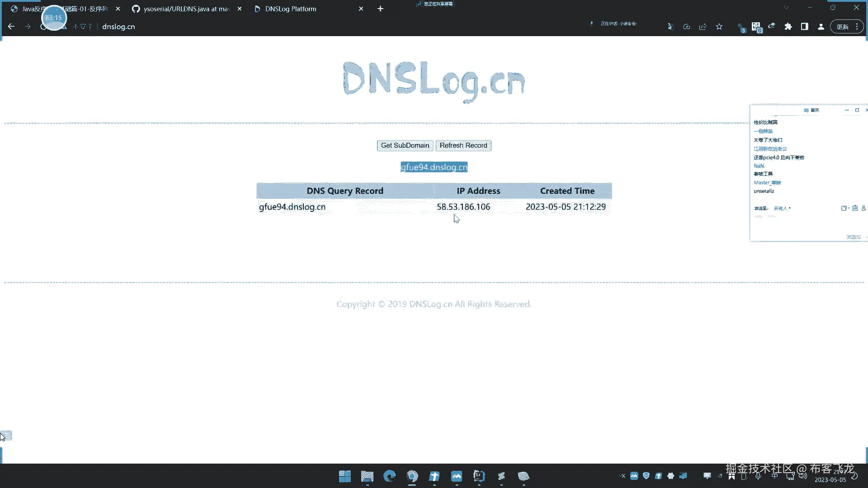This screenshot has width=868, height=488.
Task: Switch to the DNSLog Platform tab
Action: coord(290,9)
